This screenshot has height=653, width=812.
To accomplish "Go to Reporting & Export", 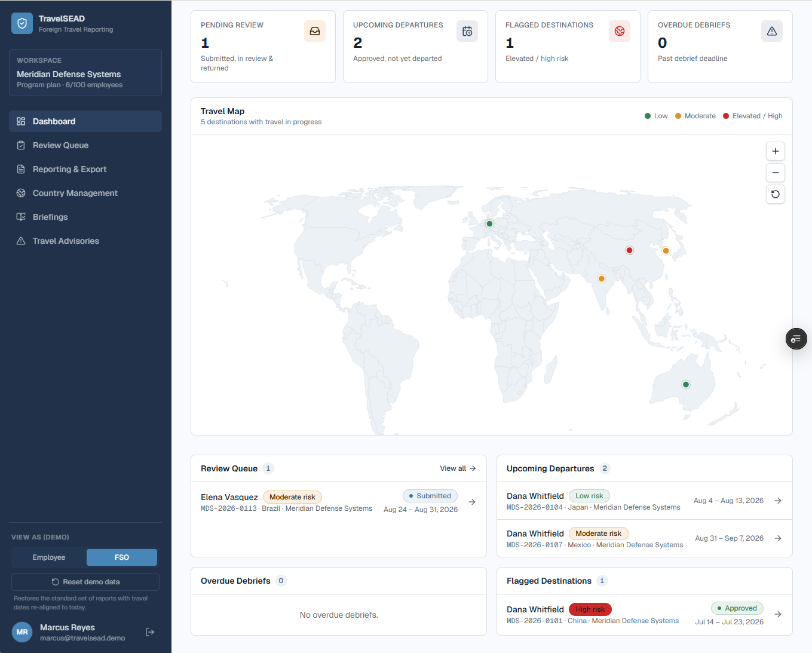I will 85,169.
